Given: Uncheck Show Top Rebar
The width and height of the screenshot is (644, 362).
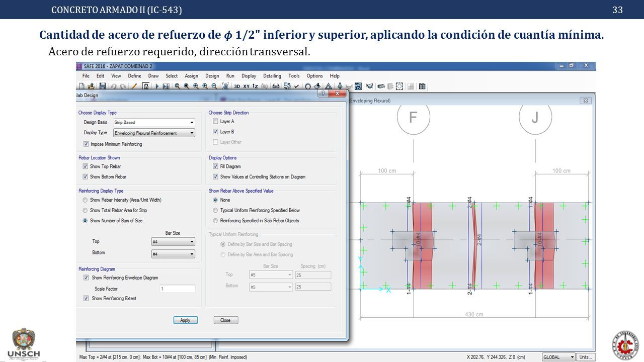Looking at the screenshot, I should click(85, 166).
